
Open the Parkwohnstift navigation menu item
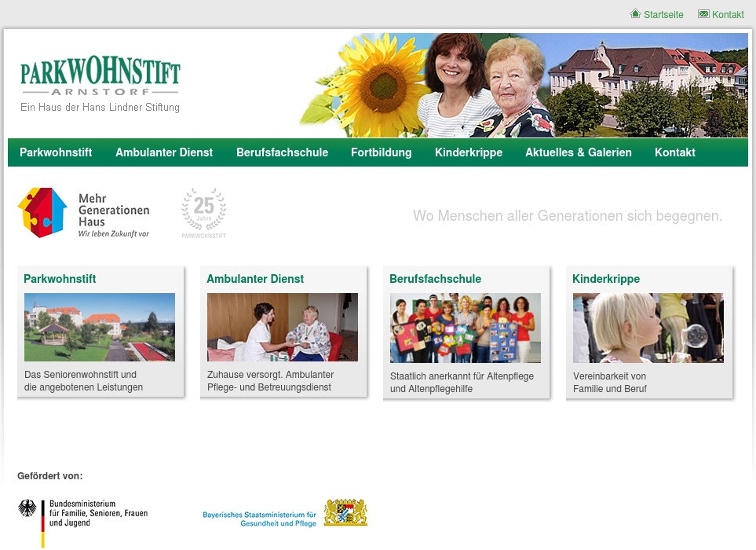(x=56, y=152)
